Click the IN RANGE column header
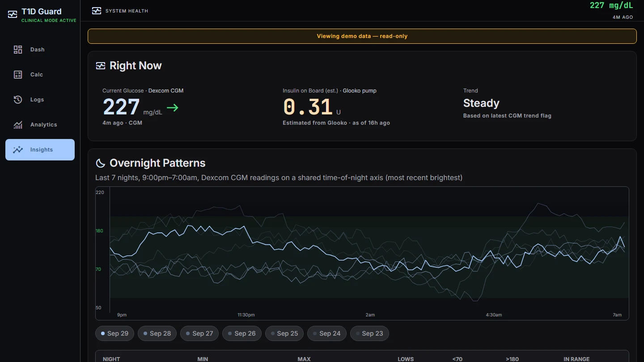Screen dimensions: 644x362 click(x=576, y=359)
